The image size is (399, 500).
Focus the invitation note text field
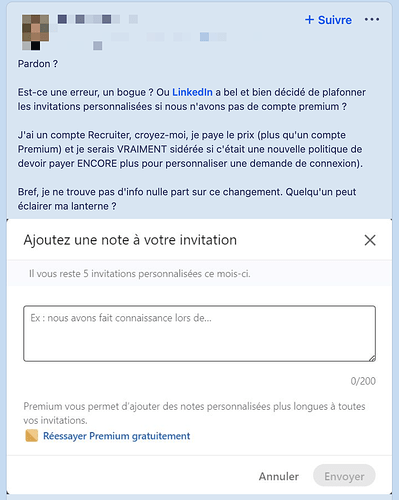coord(199,334)
